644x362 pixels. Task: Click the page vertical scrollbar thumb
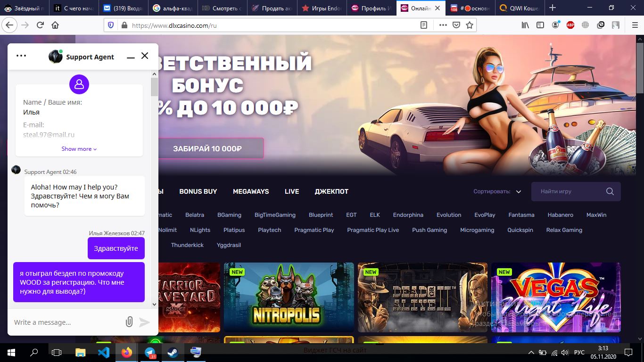point(640,68)
